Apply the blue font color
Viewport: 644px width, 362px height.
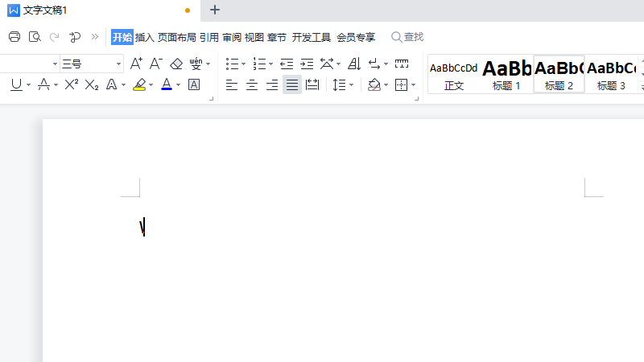(166, 84)
